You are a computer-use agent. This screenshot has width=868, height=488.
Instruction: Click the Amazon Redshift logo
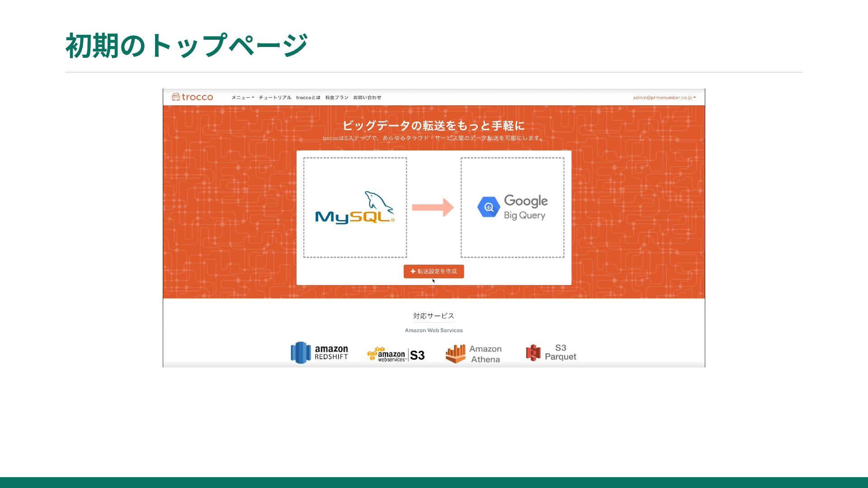(319, 352)
